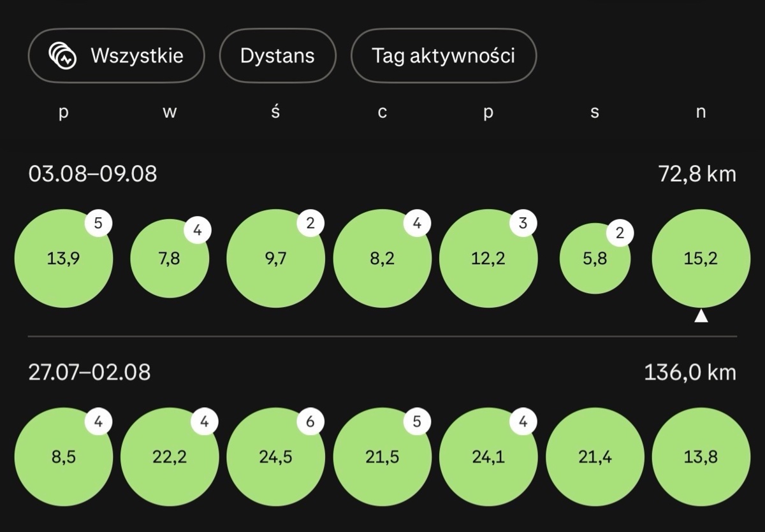The height and width of the screenshot is (532, 765).
Task: Open the Tag aktywności filter
Action: coord(444,55)
